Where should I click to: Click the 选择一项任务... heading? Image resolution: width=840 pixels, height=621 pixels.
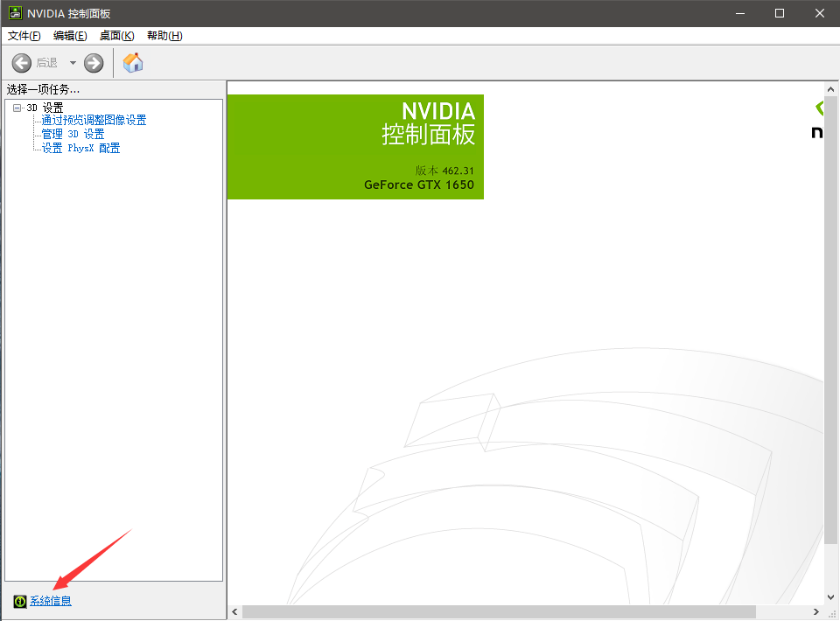click(x=43, y=89)
